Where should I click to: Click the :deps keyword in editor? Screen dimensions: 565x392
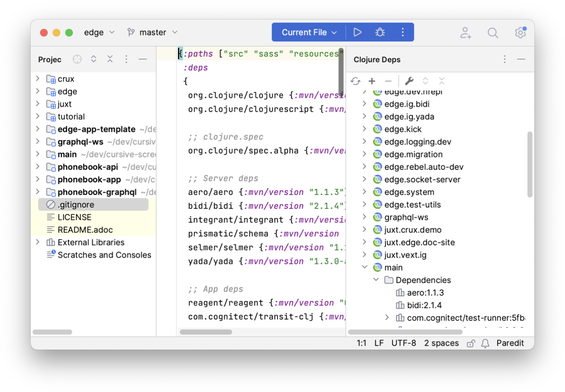(196, 67)
